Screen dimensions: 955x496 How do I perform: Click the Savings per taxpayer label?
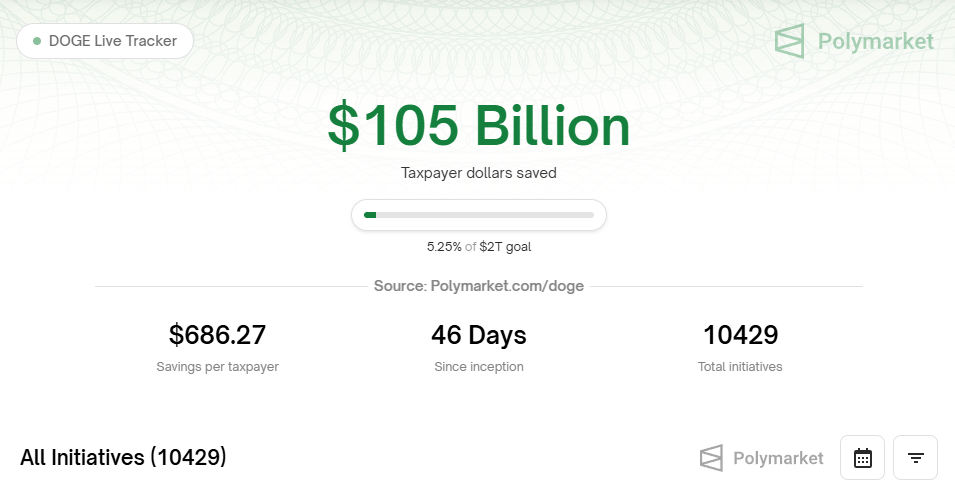pyautogui.click(x=217, y=367)
